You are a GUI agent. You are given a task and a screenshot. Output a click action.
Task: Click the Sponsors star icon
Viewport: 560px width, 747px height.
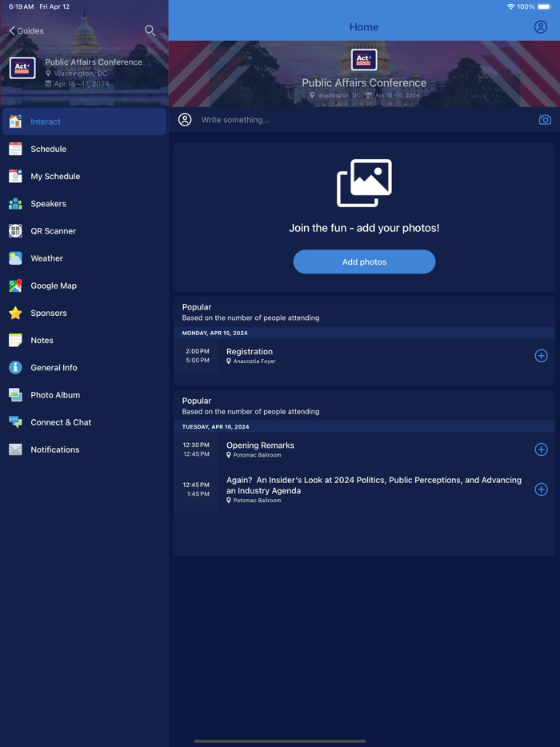click(x=15, y=313)
